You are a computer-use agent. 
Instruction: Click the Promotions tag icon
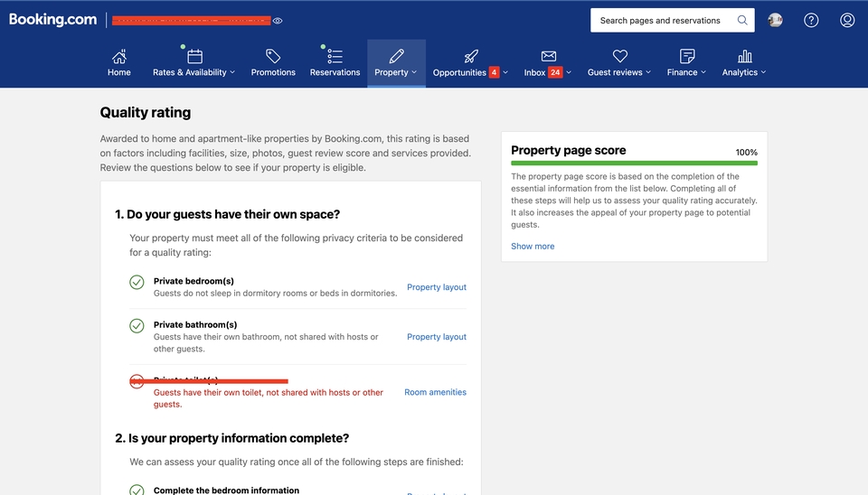coord(273,56)
